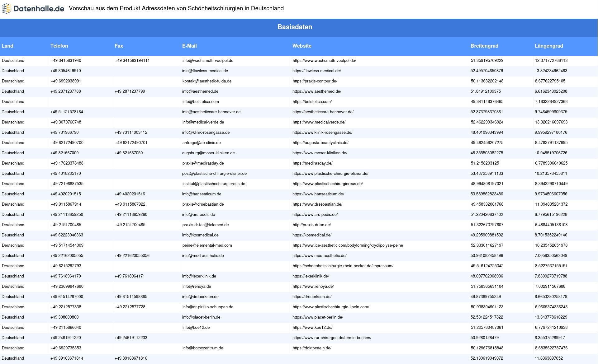Image resolution: width=598 pixels, height=364 pixels.
Task: Click the Datenhalle.de logo
Action: [x=33, y=9]
